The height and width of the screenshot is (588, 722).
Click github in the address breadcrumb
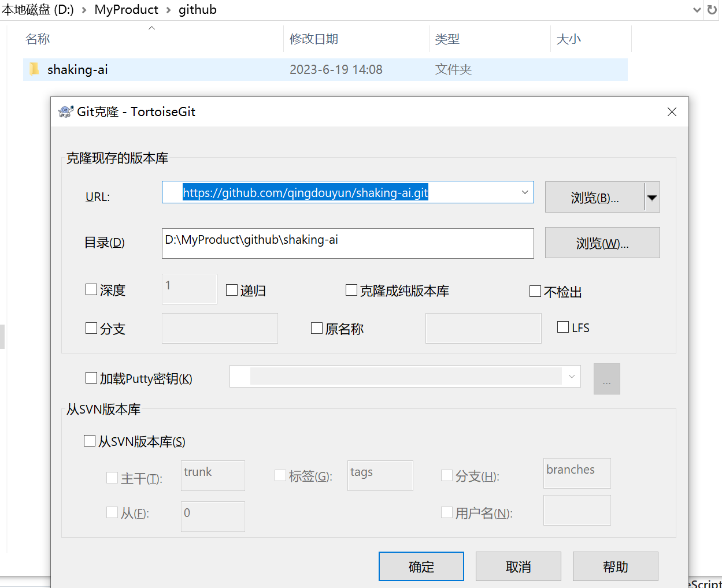[198, 10]
